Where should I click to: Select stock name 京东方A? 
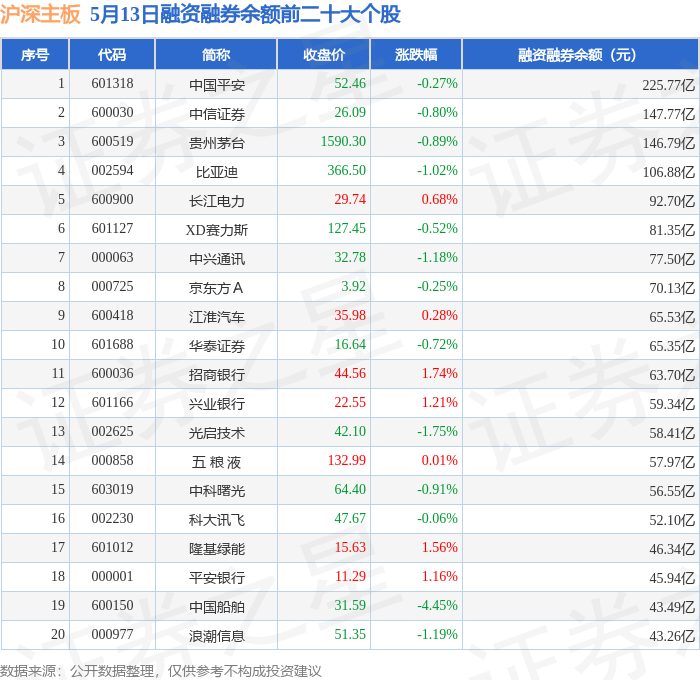pyautogui.click(x=217, y=288)
